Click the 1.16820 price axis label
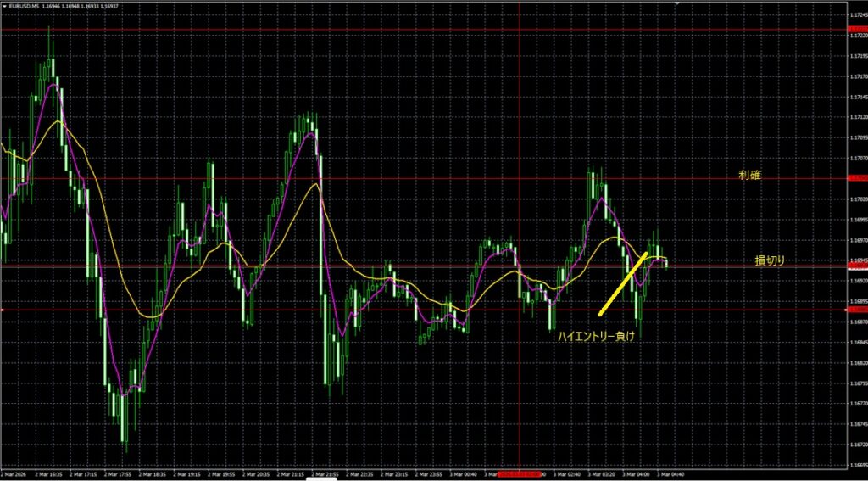868x481 pixels. coord(858,364)
